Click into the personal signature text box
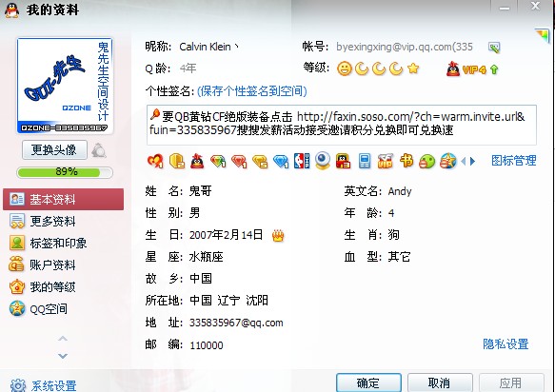The height and width of the screenshot is (392, 555). click(342, 125)
